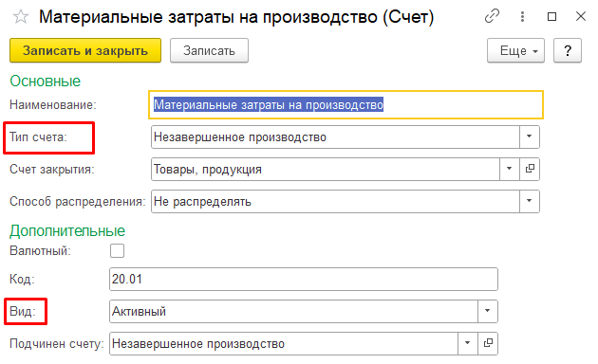This screenshot has width=598, height=364.
Task: Open the Подчинен счету item form icon
Action: point(488,343)
